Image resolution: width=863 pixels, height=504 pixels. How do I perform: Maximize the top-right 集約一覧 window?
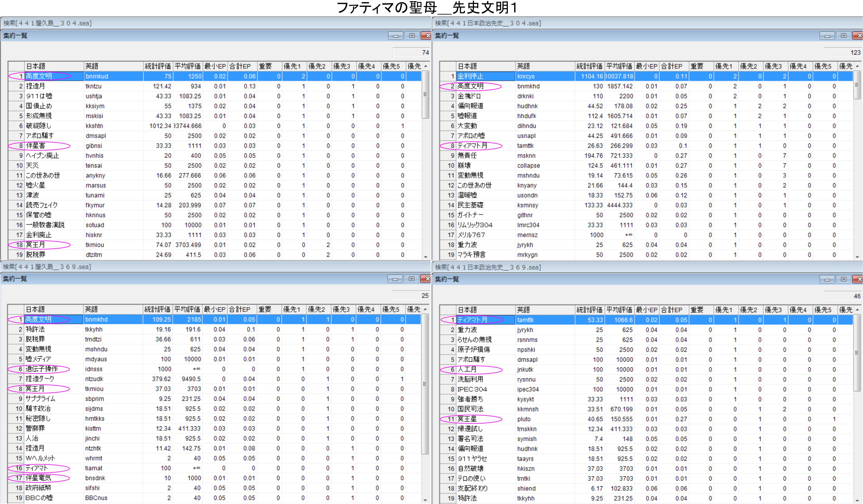(x=844, y=36)
